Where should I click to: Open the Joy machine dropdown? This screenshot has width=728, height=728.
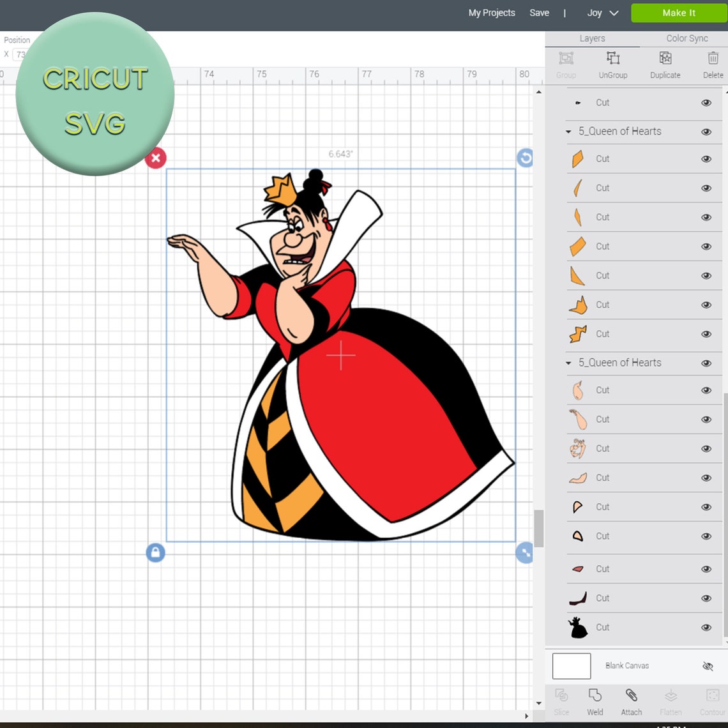(603, 13)
